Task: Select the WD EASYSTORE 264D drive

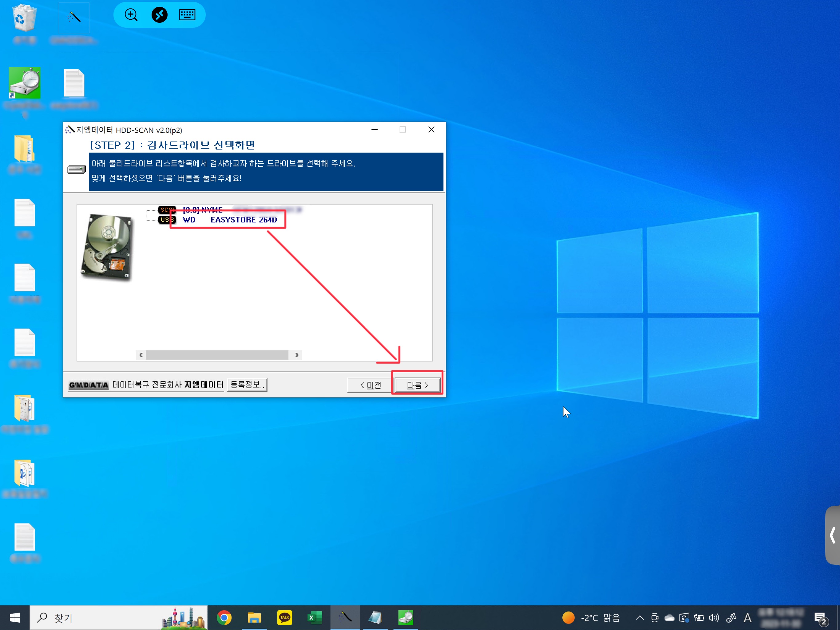Action: (243, 220)
